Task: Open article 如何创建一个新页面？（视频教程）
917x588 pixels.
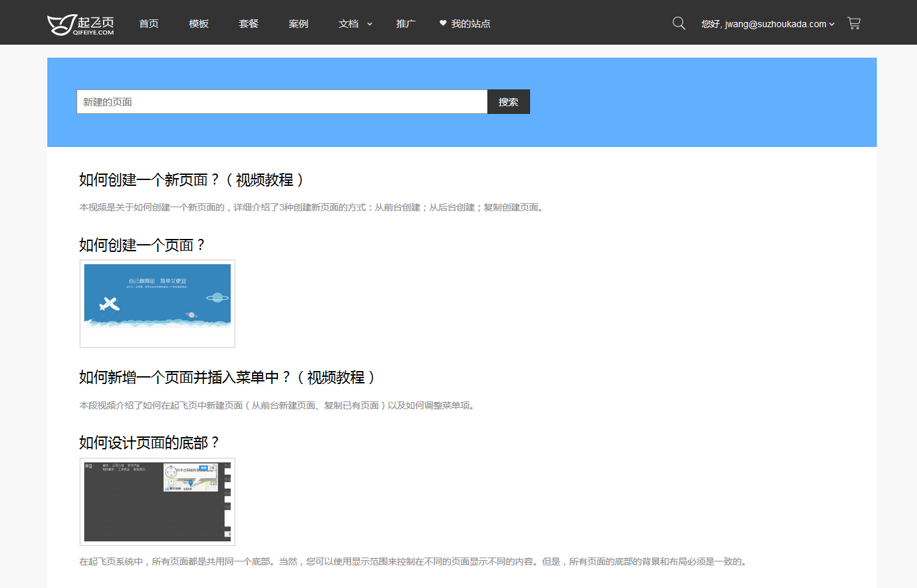Action: pyautogui.click(x=192, y=180)
